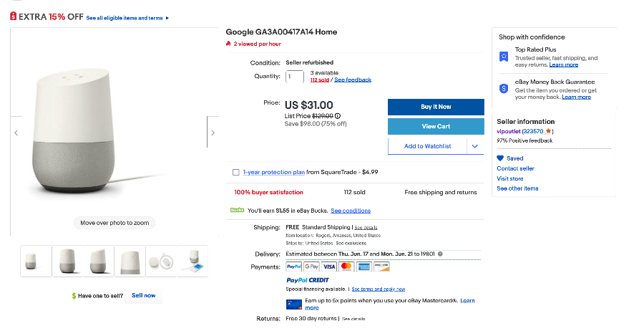644x331 pixels.
Task: Click the next photo arrow
Action: click(x=213, y=133)
